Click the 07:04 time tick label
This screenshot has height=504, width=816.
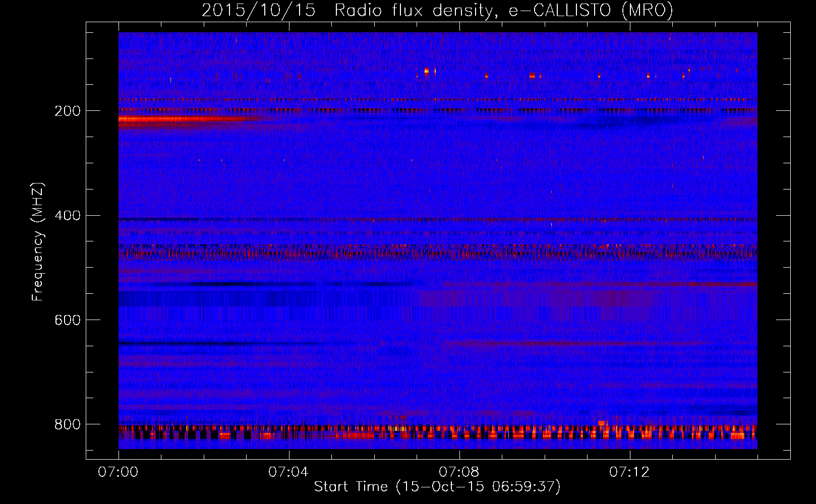coord(288,472)
